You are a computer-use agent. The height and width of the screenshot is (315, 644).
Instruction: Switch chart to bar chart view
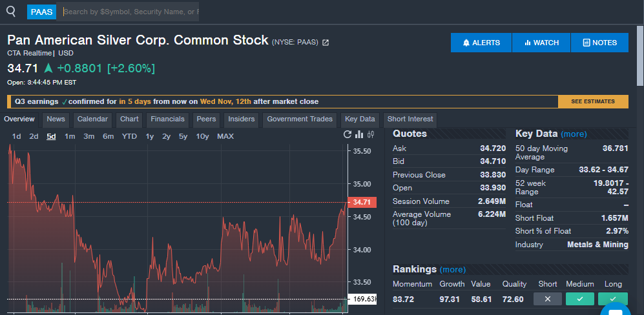click(x=359, y=135)
